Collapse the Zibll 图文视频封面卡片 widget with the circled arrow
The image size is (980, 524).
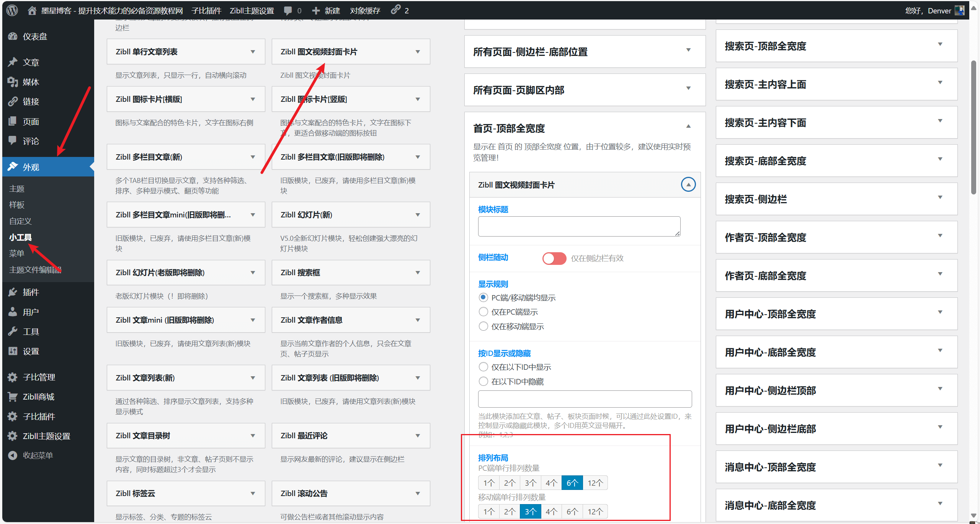[x=688, y=184]
